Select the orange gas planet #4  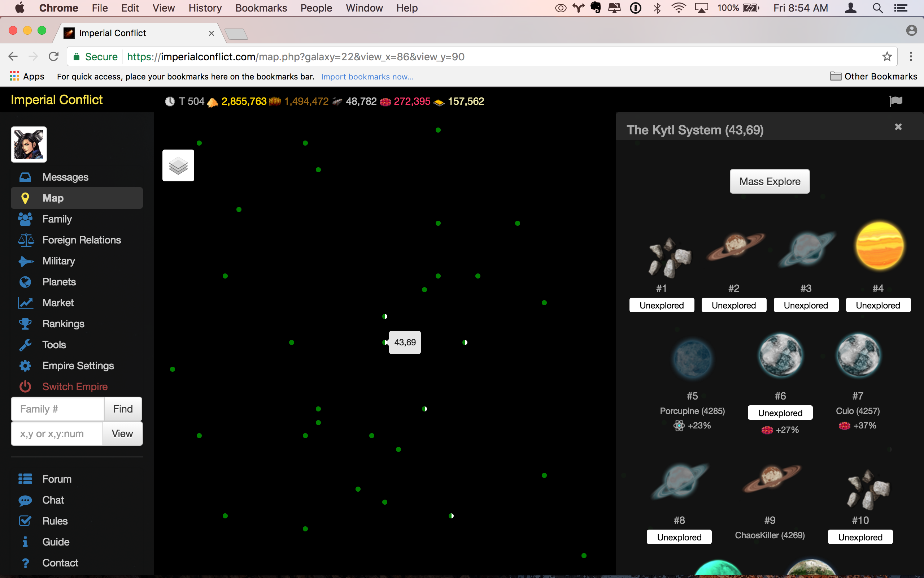pos(880,246)
